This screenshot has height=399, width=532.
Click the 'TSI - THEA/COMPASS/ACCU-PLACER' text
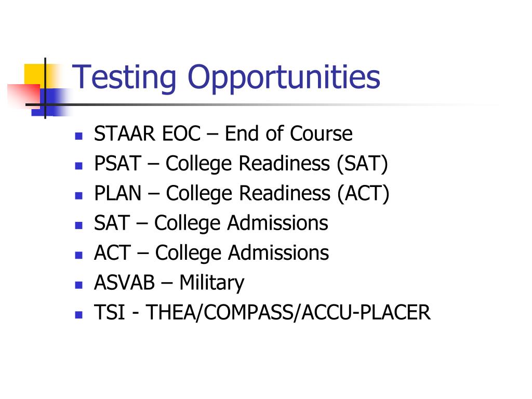point(262,312)
